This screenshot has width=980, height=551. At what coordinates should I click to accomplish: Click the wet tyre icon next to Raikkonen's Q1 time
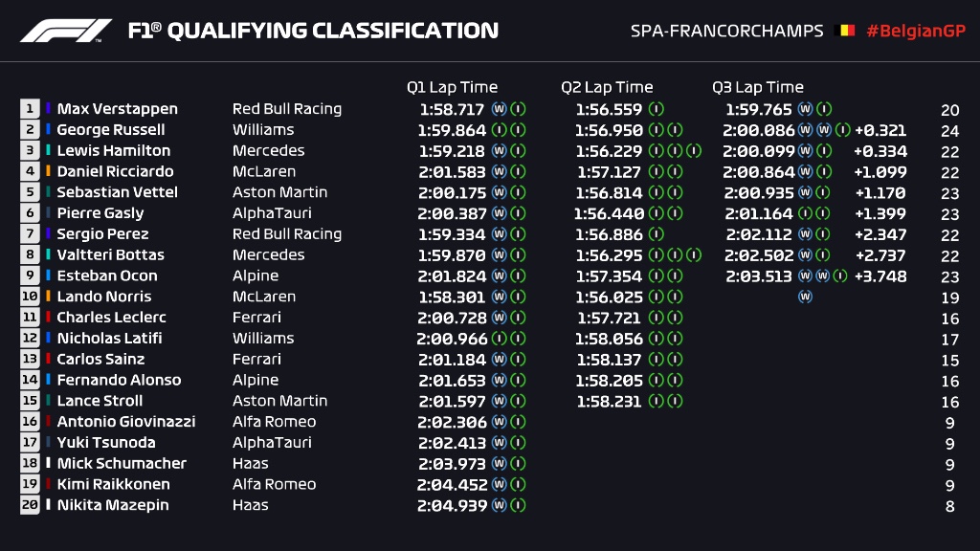499,485
